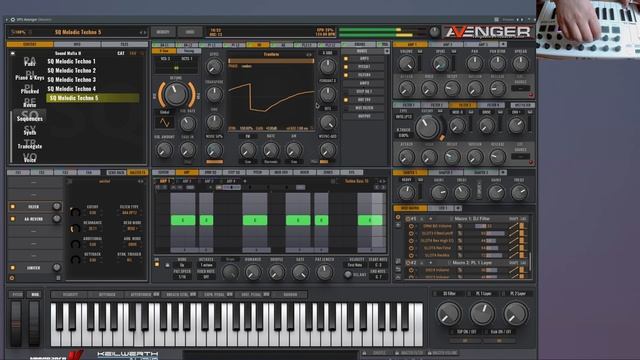Switch to the Shaper 1 tab
The image size is (640, 360).
(x=410, y=173)
